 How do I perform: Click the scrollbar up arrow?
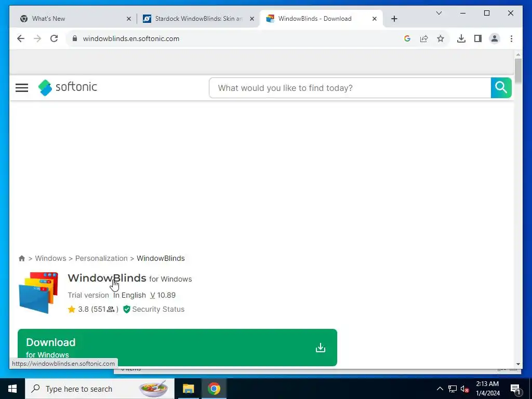tap(518, 54)
